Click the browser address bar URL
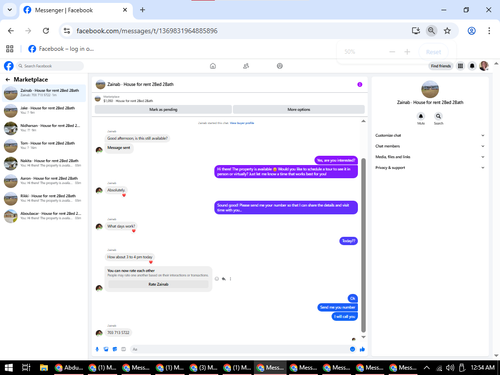Screen dimensions: 500x375 (x=147, y=31)
